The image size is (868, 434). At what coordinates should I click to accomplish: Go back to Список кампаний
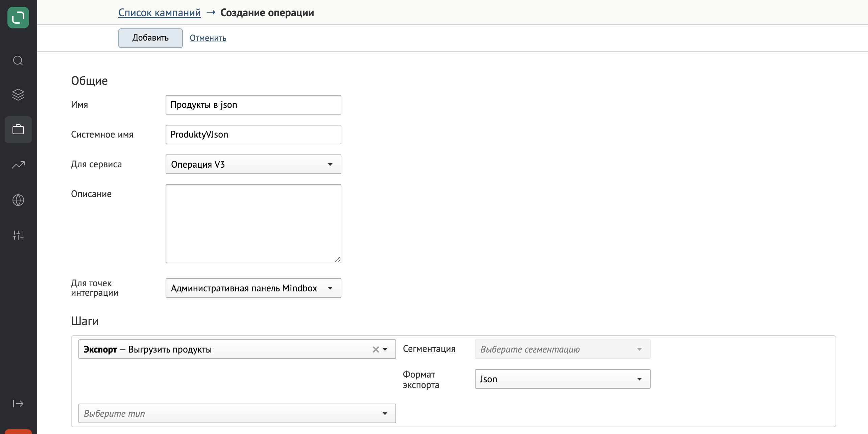pyautogui.click(x=160, y=13)
